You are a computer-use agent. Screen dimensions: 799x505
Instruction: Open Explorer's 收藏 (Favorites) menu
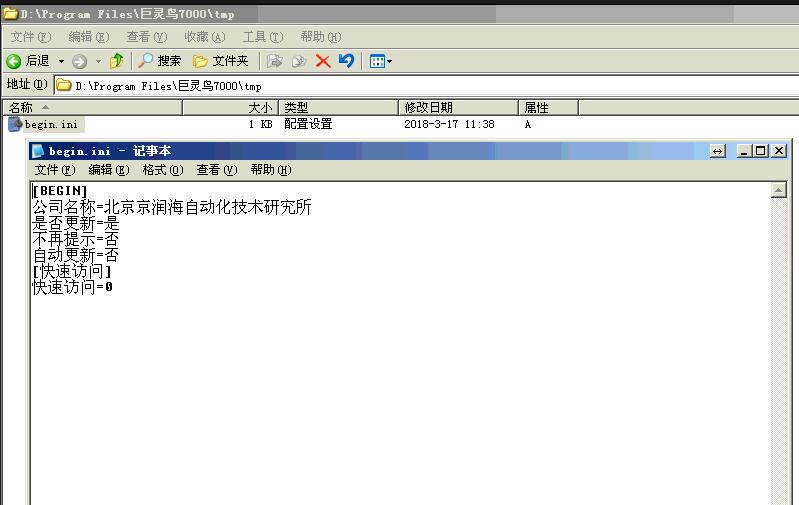click(204, 37)
